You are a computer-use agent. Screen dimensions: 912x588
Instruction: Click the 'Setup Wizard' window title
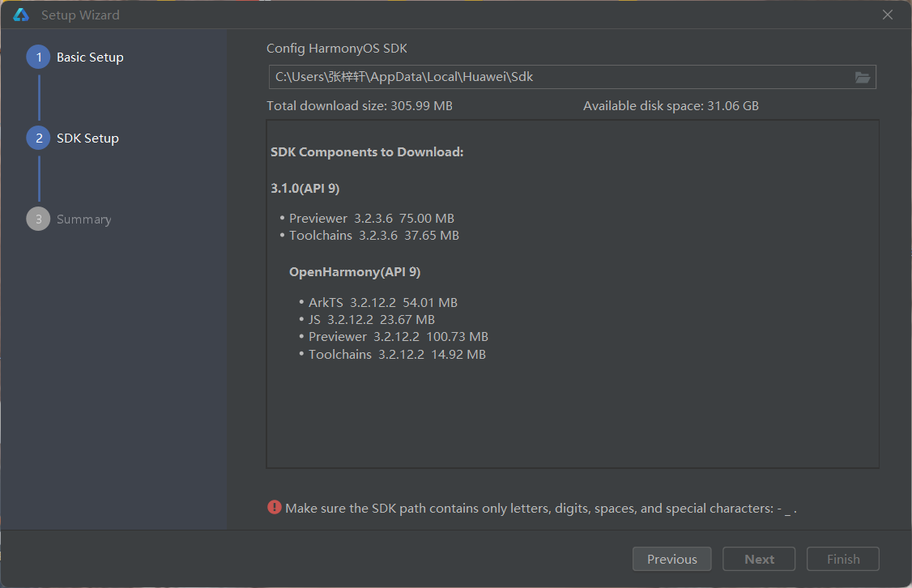(x=80, y=15)
